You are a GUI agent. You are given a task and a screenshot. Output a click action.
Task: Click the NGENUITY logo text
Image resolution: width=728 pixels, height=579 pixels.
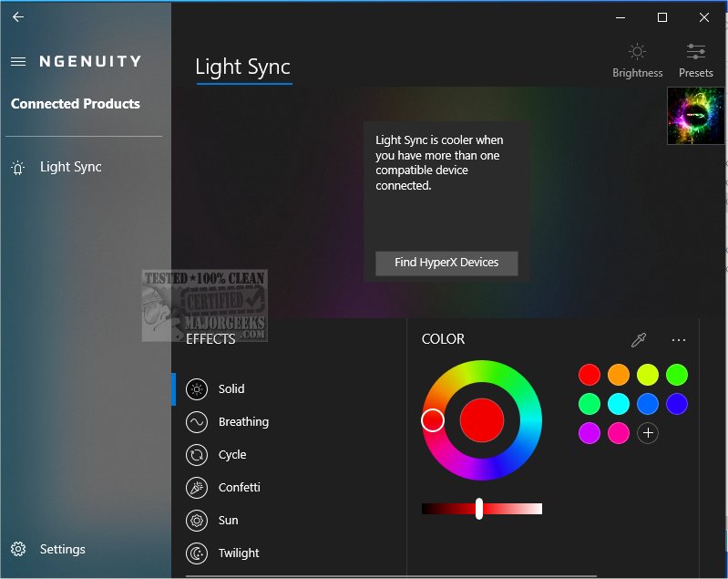tap(90, 61)
